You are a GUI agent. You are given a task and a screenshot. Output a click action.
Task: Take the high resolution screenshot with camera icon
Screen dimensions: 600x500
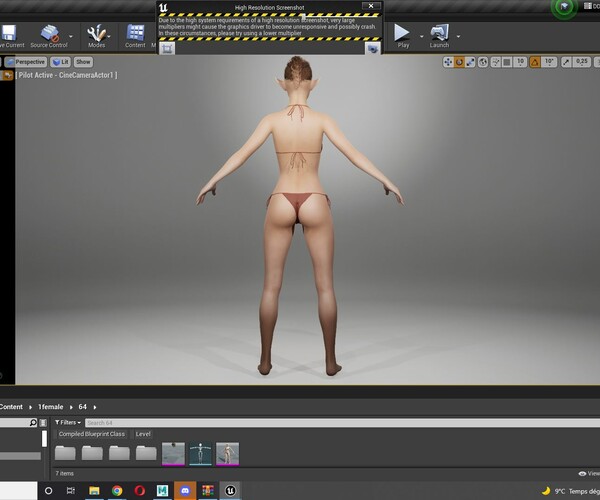click(373, 48)
